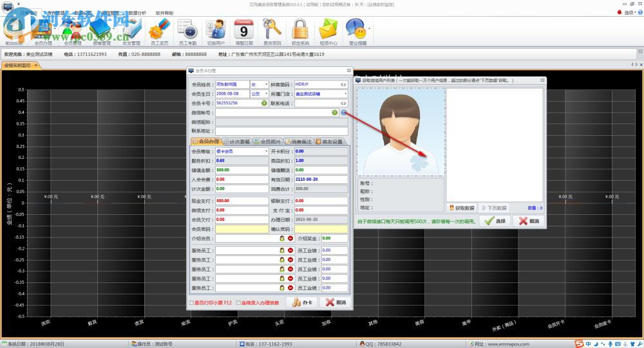644x348 pixels.
Task: Click blue globe icon next to 微信帐号
Action: point(344,113)
